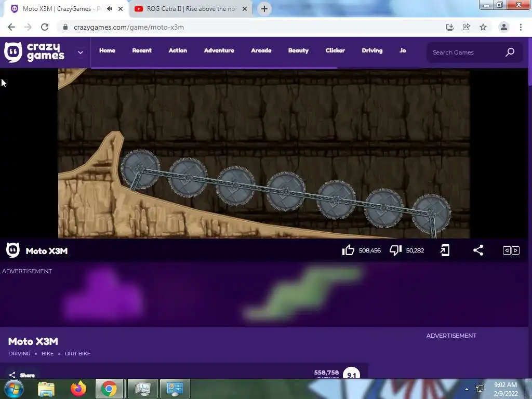
Task: Open the DIRT BIKE breadcrumb link
Action: tap(78, 353)
